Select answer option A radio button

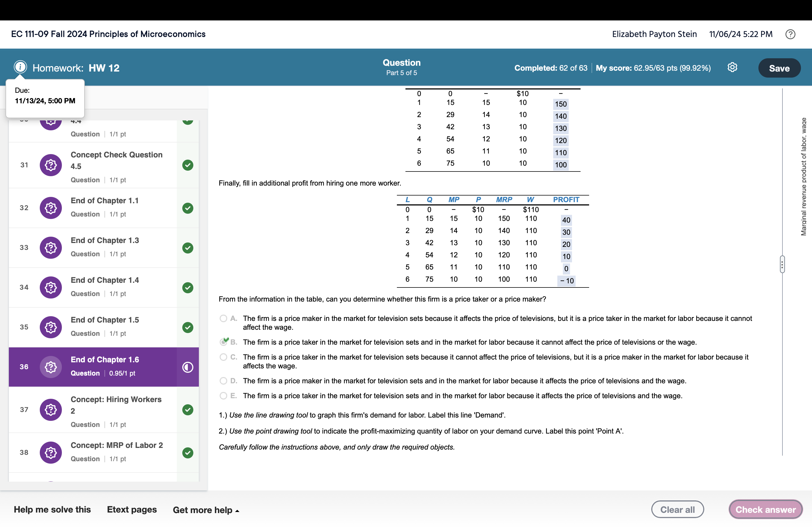(x=223, y=318)
